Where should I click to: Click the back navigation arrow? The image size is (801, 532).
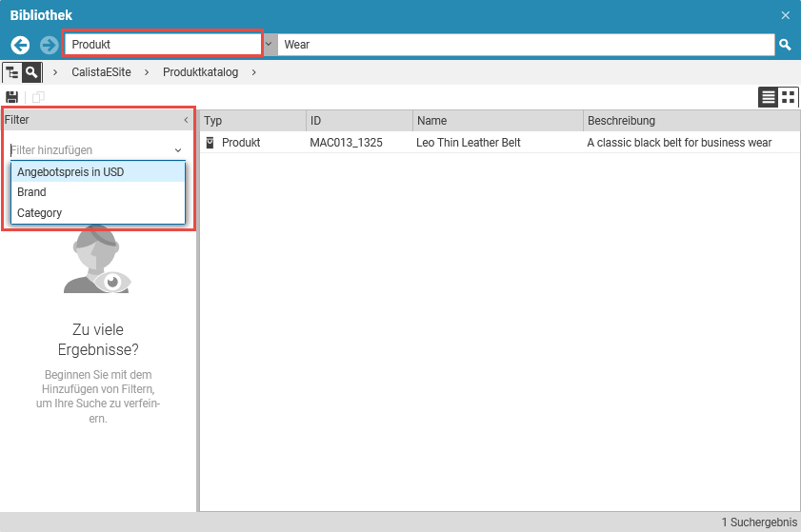pyautogui.click(x=21, y=45)
